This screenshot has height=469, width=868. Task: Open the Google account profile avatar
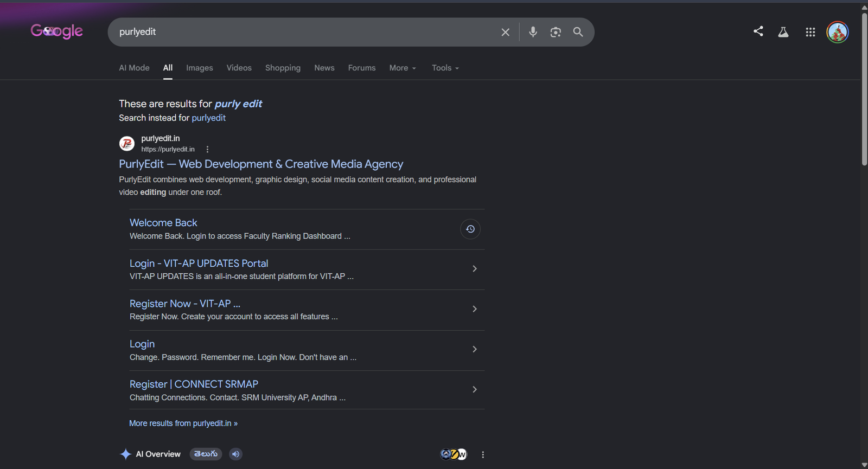(838, 32)
